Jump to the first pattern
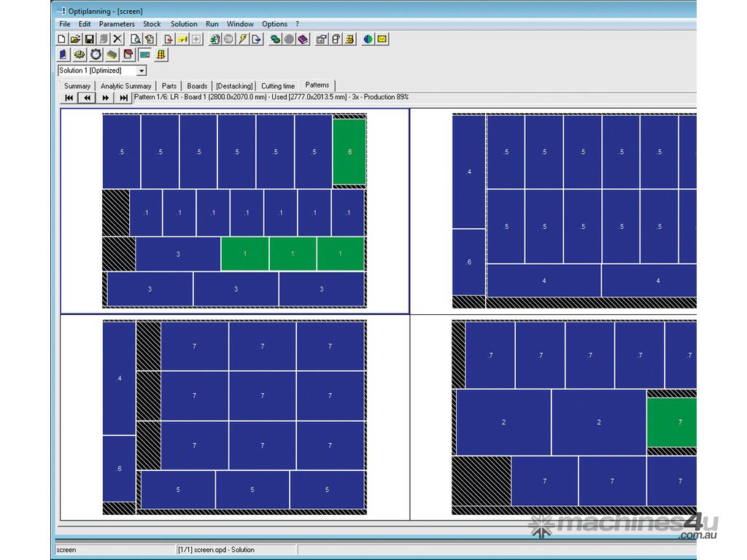The height and width of the screenshot is (560, 747). (x=69, y=98)
